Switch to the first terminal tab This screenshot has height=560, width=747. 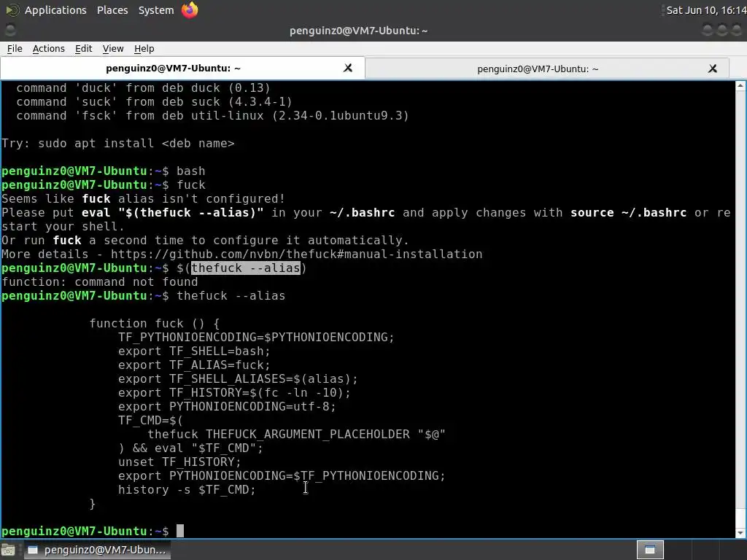click(x=173, y=68)
